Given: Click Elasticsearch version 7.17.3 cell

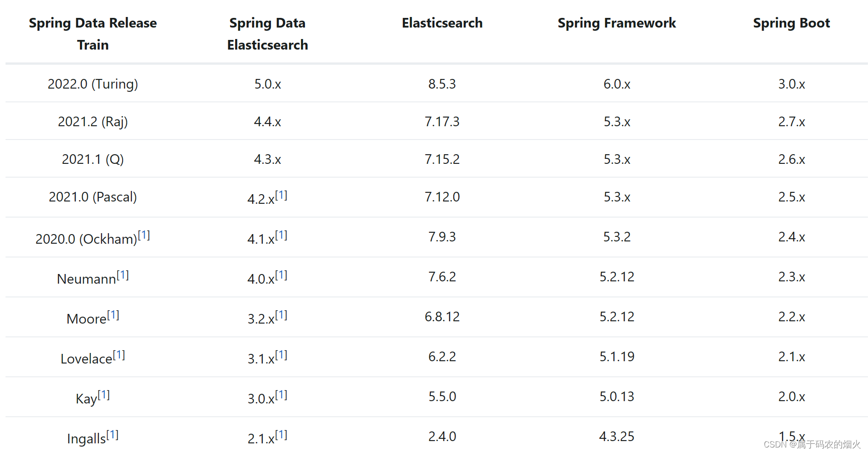Looking at the screenshot, I should [442, 122].
